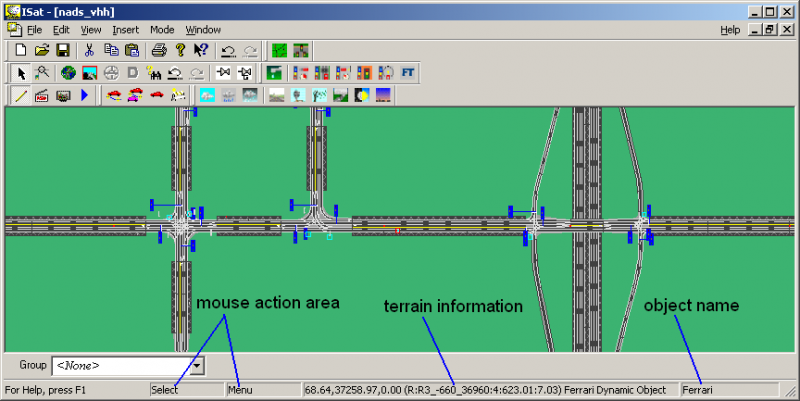Click the movie clapperboard icon
This screenshot has height=401, width=800.
click(42, 95)
